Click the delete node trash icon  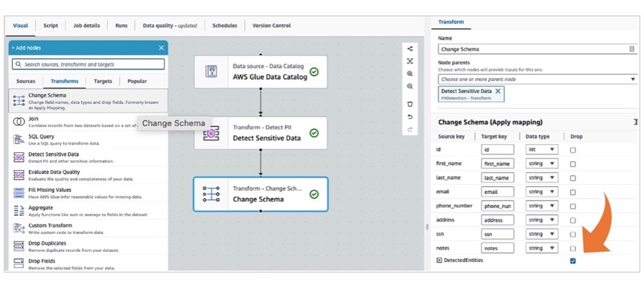[410, 104]
